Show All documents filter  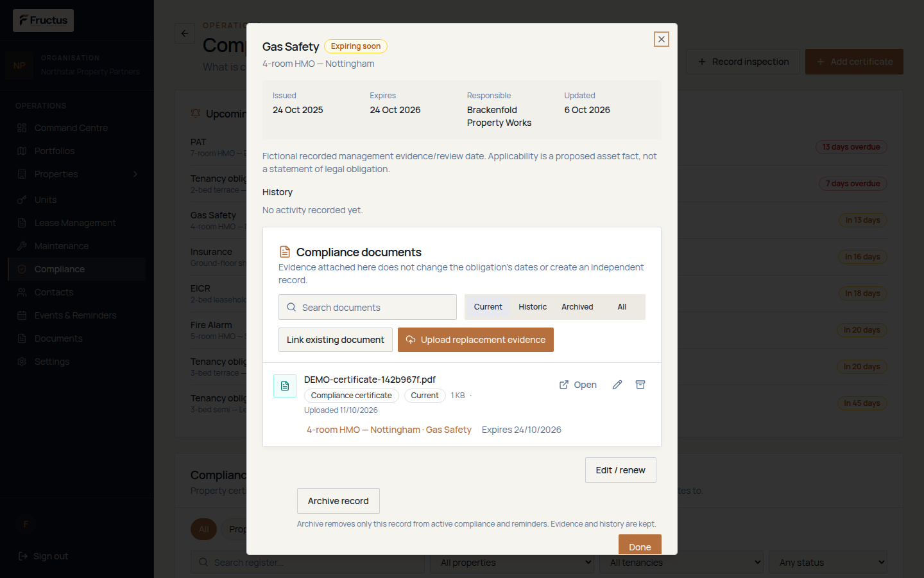(622, 307)
